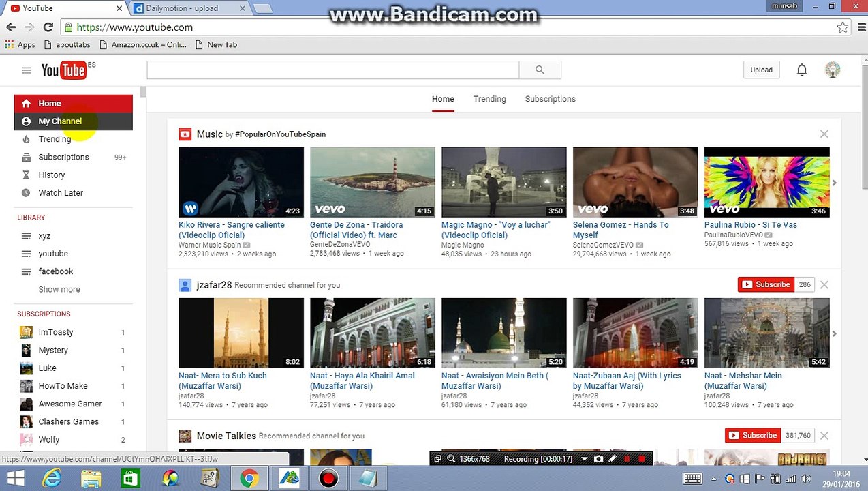The width and height of the screenshot is (868, 491).
Task: Launch Internet Explorer from the taskbar
Action: (x=52, y=479)
